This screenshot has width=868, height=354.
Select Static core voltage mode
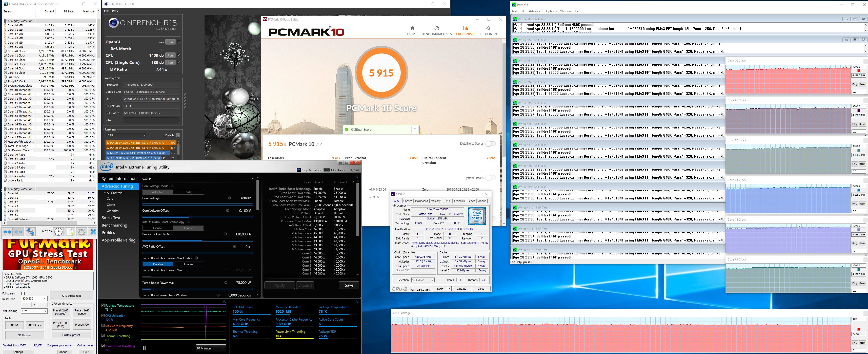[188, 192]
